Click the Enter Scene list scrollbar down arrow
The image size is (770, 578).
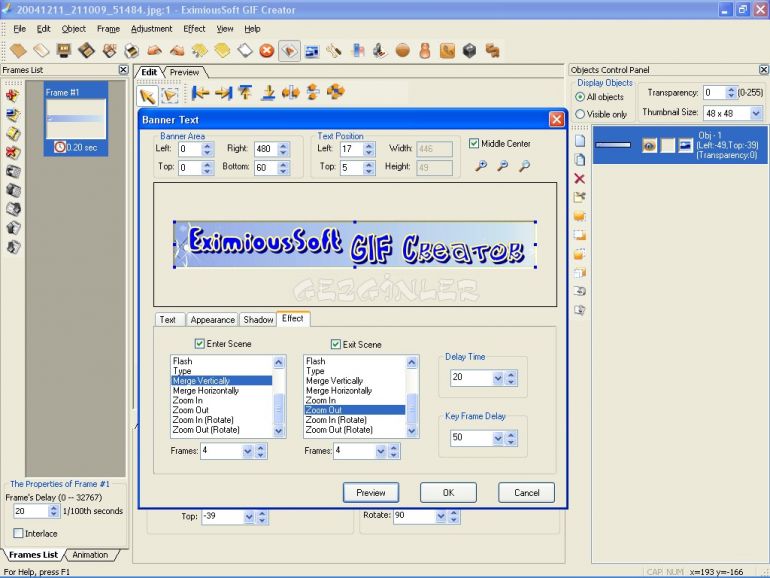pyautogui.click(x=278, y=431)
